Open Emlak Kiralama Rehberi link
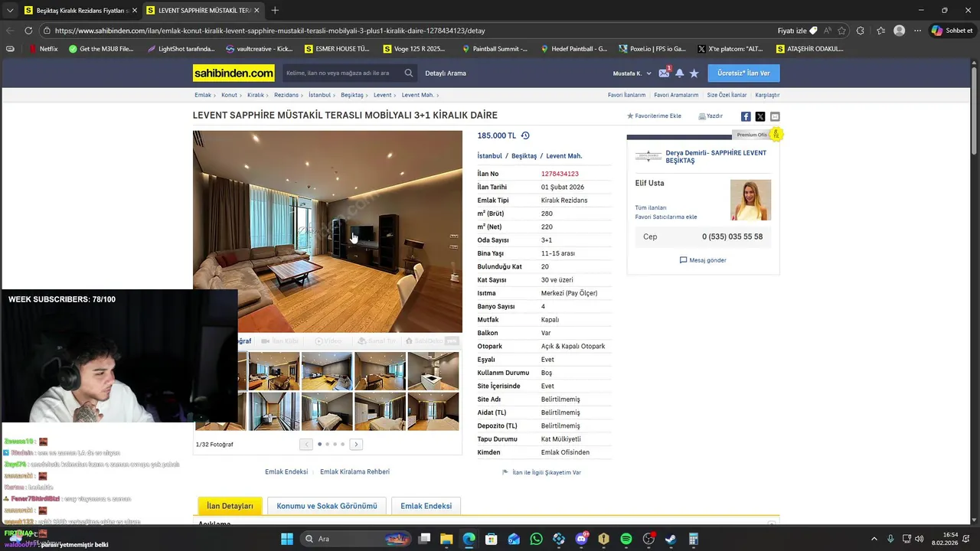This screenshot has height=551, width=980. click(x=354, y=471)
